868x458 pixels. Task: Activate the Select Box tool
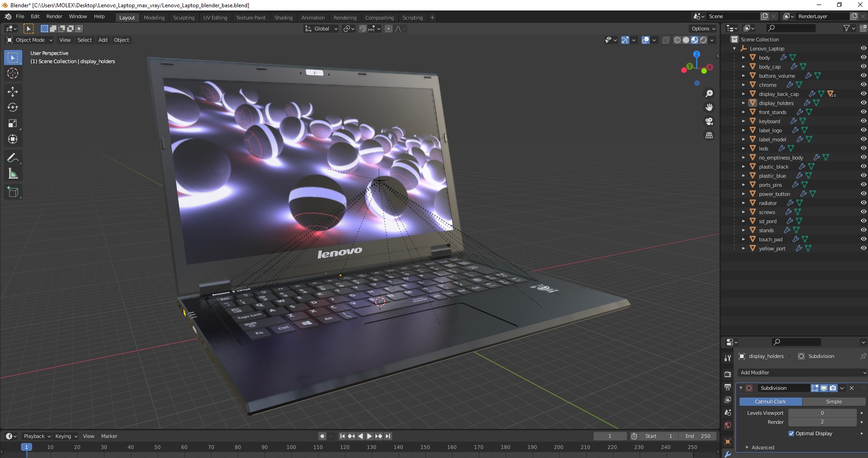(13, 57)
